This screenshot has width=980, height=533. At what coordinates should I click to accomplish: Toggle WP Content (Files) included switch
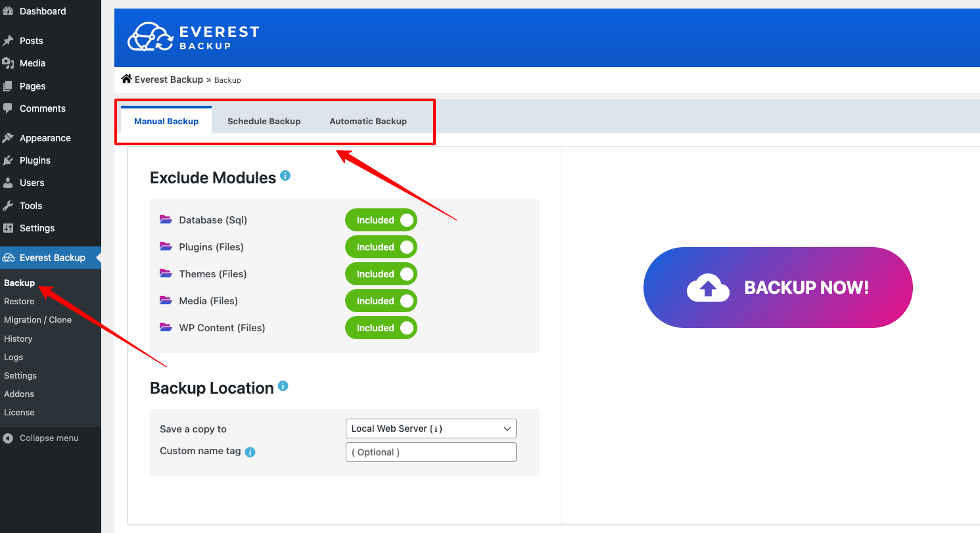381,328
